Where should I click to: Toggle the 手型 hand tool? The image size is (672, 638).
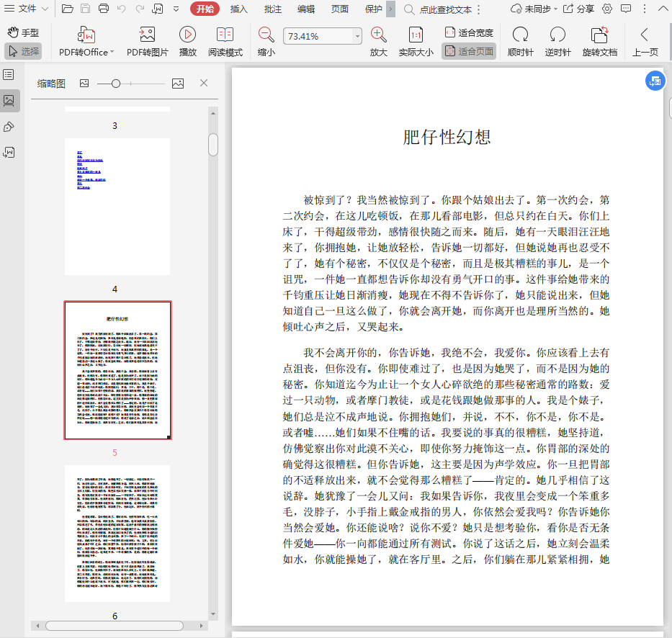tap(23, 33)
